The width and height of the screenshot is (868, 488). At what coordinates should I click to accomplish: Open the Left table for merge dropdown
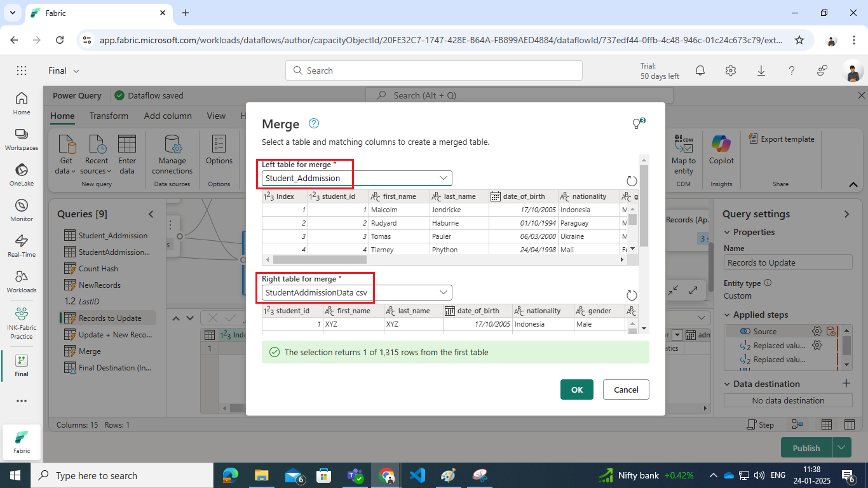pyautogui.click(x=357, y=178)
